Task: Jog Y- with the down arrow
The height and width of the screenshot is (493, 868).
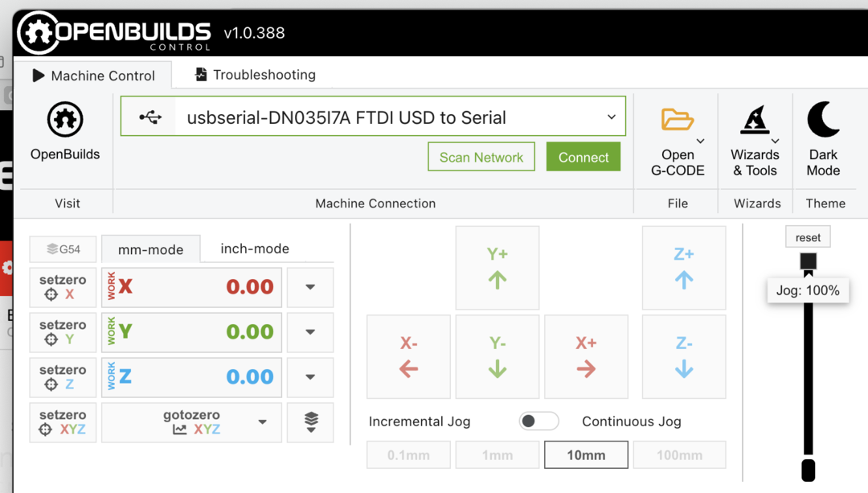Action: tap(497, 357)
